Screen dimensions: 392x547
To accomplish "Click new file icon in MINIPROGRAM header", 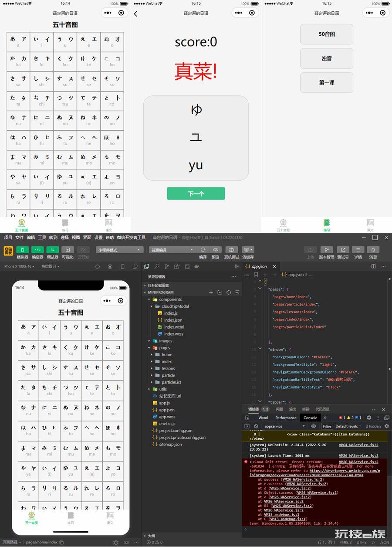I will tap(211, 292).
